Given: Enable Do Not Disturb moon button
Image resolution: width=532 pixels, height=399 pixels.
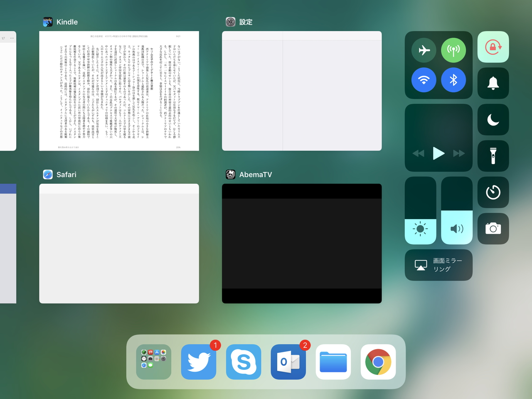Looking at the screenshot, I should 493,120.
